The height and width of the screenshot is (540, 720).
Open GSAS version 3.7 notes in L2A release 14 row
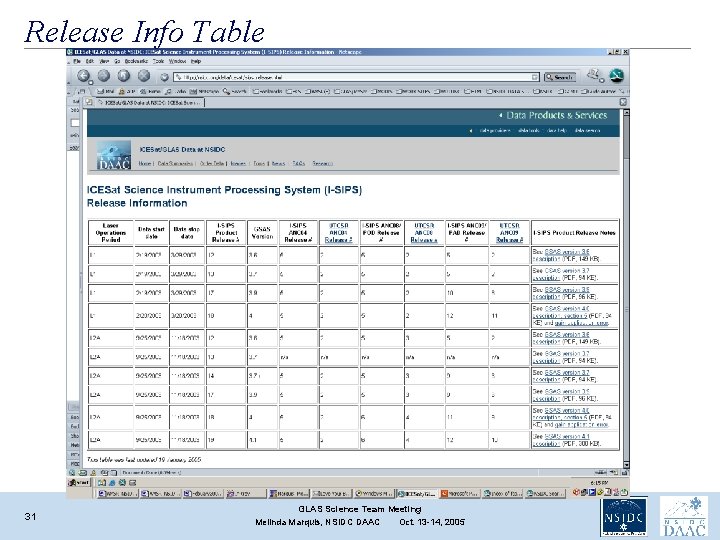coord(561,376)
